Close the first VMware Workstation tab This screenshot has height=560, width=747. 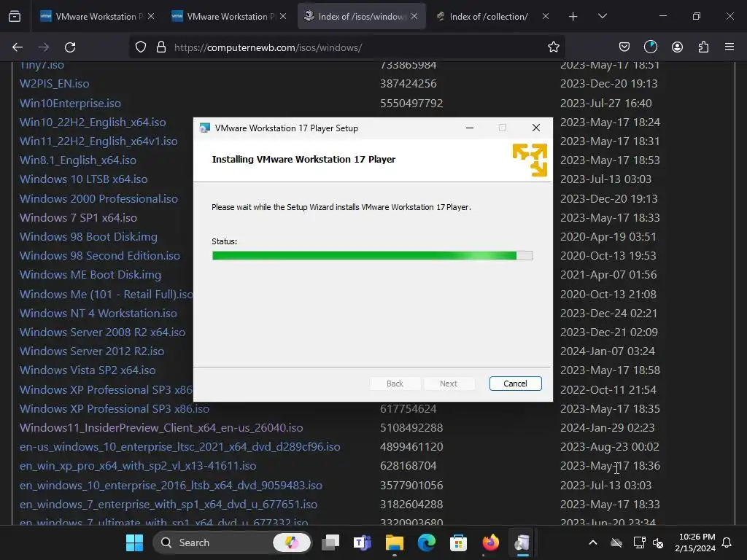click(x=151, y=16)
